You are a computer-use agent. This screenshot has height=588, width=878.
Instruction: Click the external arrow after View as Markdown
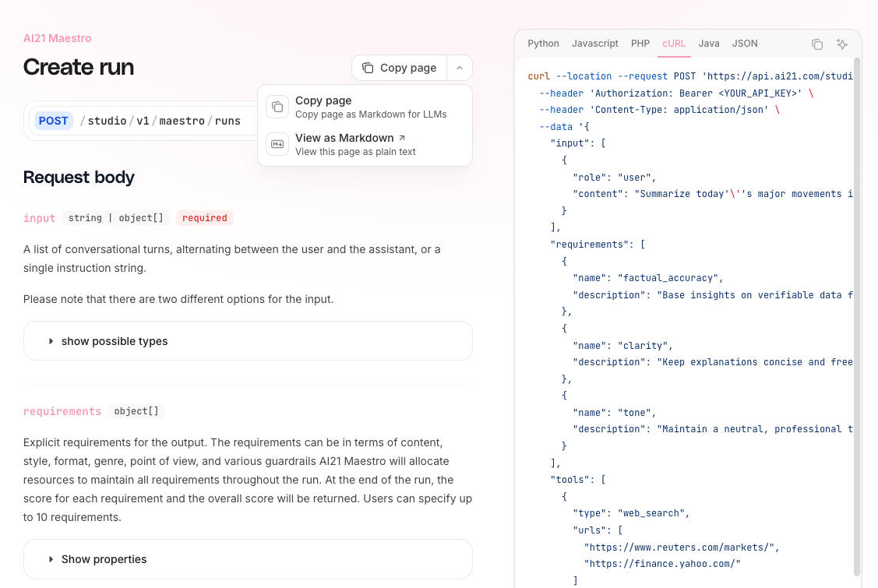click(x=401, y=138)
